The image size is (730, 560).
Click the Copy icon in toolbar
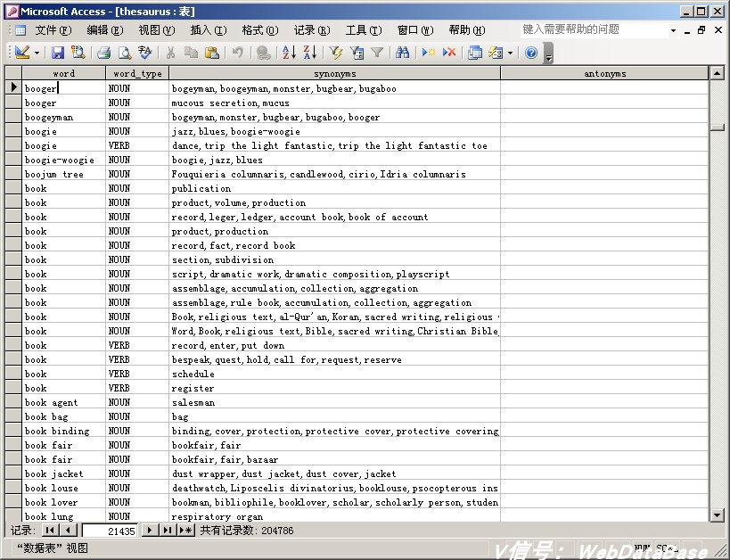click(191, 53)
